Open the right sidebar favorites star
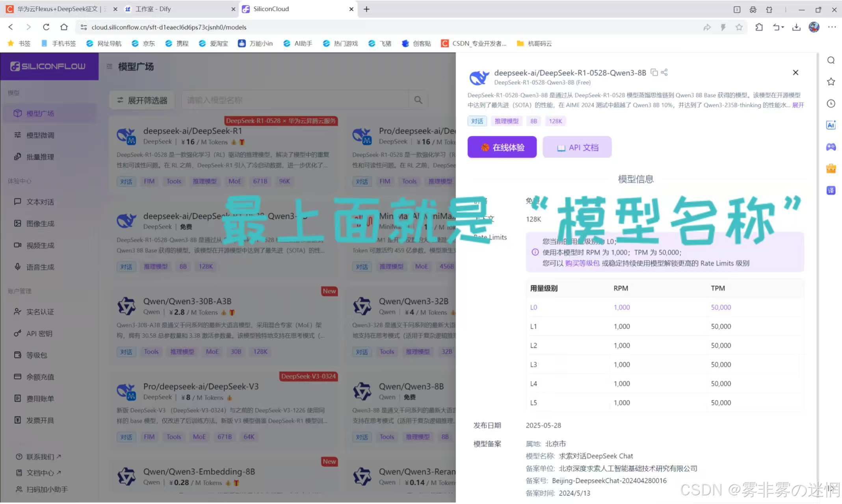 click(x=831, y=82)
